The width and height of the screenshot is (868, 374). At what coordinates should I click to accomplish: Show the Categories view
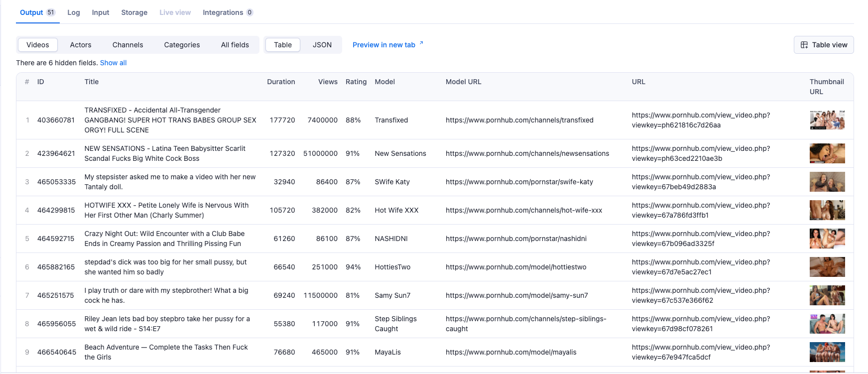coord(182,45)
